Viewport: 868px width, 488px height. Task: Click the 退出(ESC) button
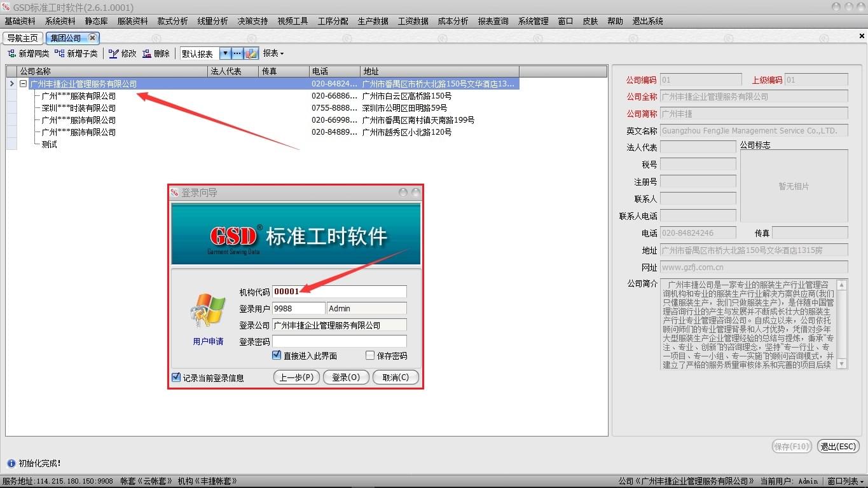click(x=838, y=447)
